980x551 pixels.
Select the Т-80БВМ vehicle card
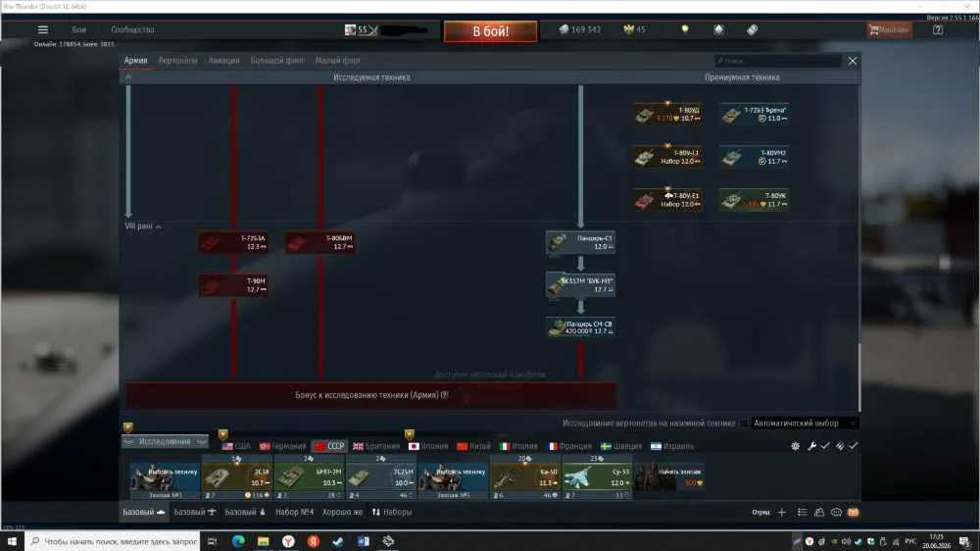[320, 243]
